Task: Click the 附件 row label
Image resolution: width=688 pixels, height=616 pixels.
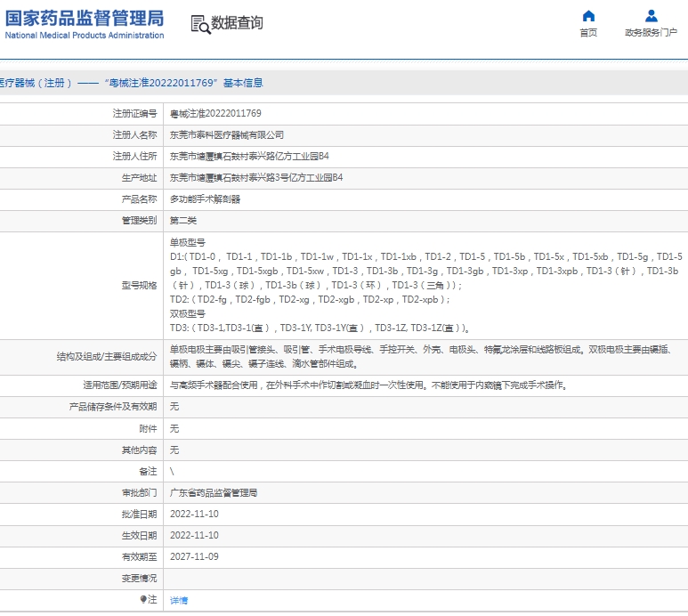Action: point(148,429)
